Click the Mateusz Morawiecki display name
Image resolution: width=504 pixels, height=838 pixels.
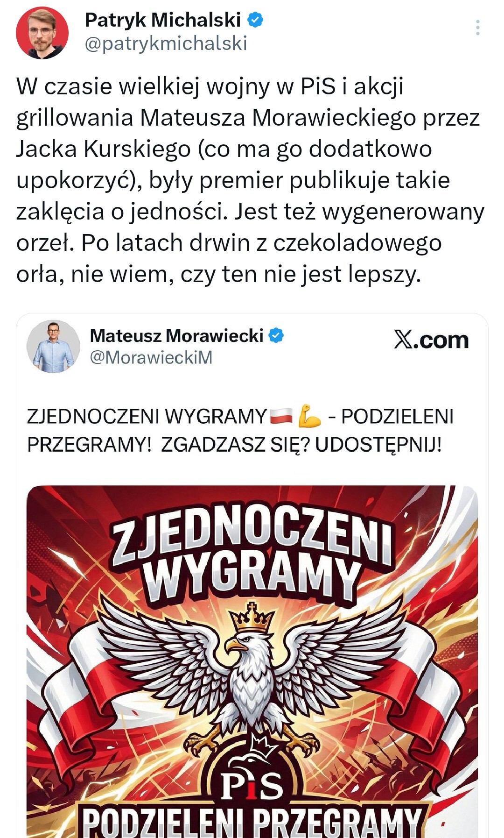pos(176,335)
